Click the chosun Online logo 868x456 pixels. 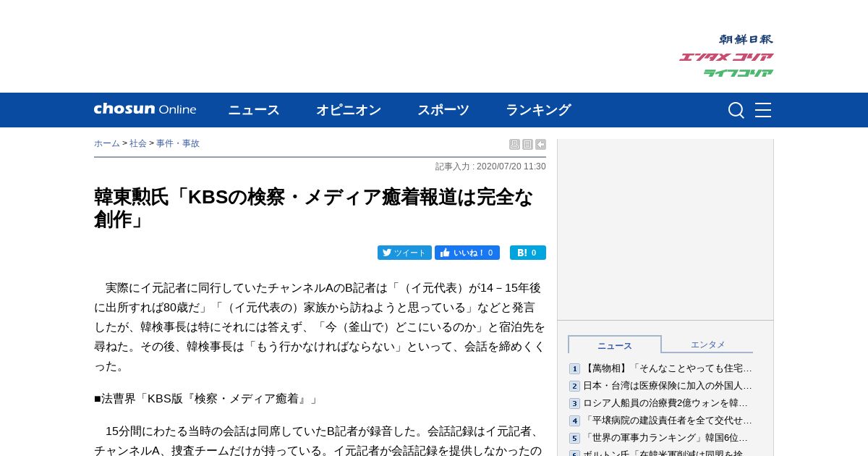coord(145,109)
